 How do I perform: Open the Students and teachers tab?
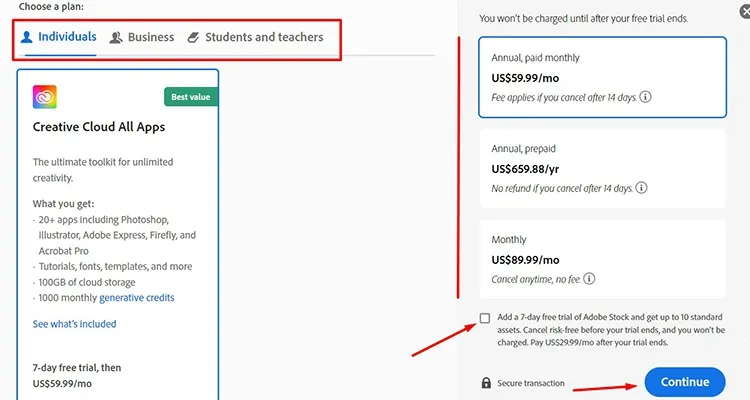click(264, 38)
